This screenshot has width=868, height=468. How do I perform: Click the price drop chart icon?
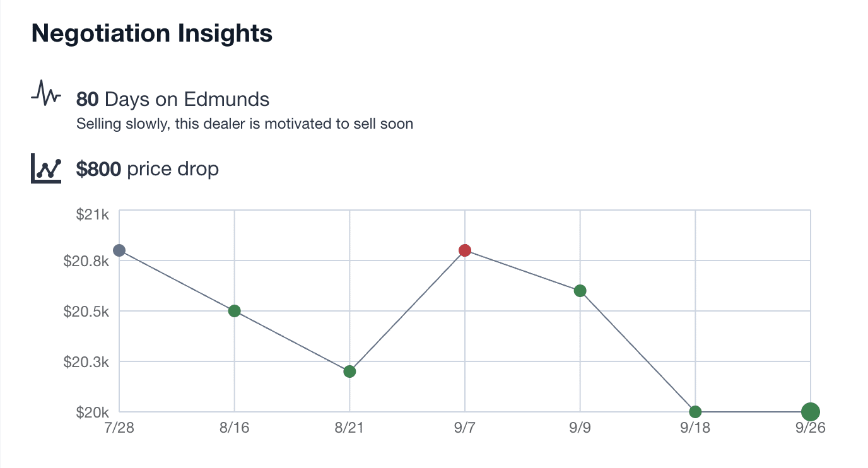click(46, 170)
